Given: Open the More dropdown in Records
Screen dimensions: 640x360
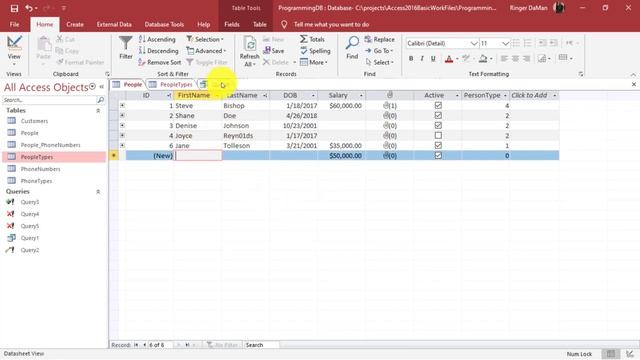Looking at the screenshot, I should [313, 62].
